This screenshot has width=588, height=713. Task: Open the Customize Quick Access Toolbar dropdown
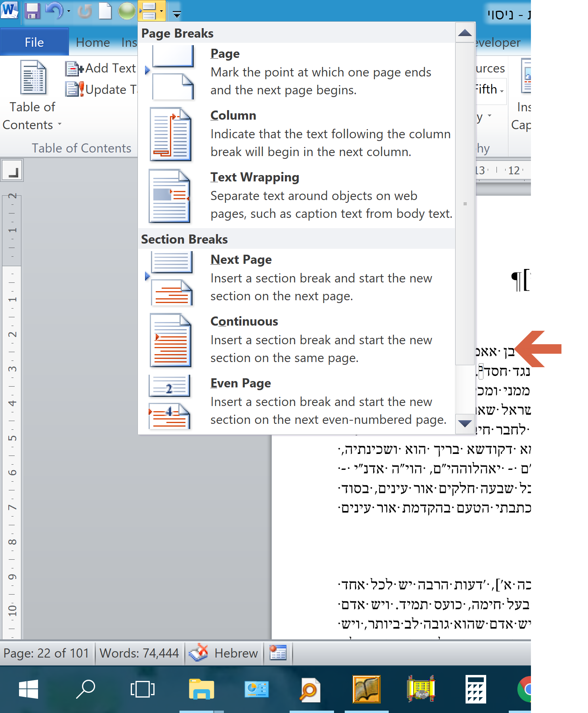tap(177, 14)
